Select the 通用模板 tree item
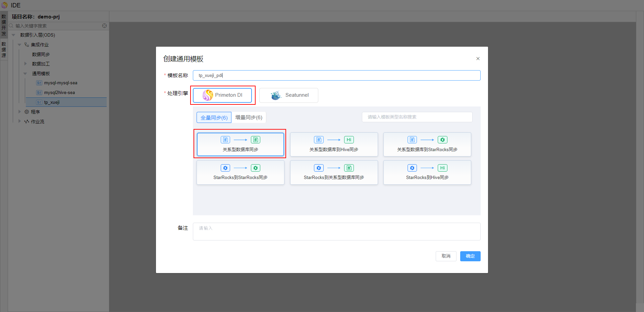 pos(41,74)
